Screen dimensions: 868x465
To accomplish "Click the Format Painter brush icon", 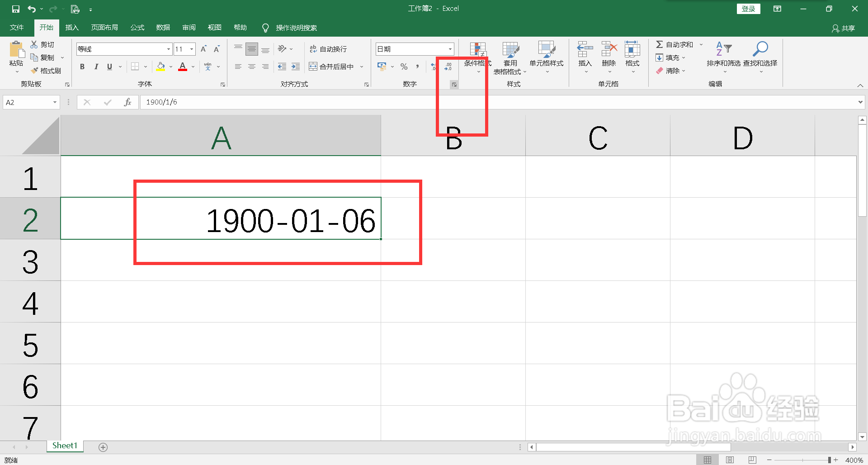I will click(x=34, y=71).
